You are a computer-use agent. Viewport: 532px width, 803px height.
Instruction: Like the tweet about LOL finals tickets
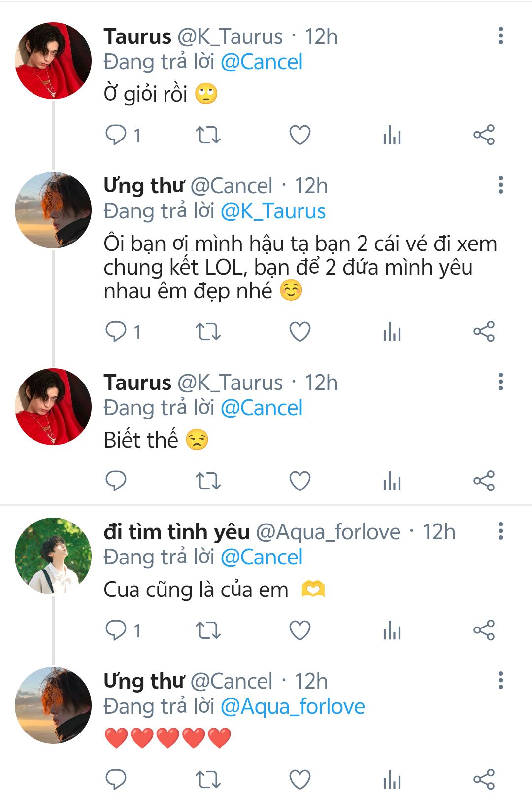[299, 332]
